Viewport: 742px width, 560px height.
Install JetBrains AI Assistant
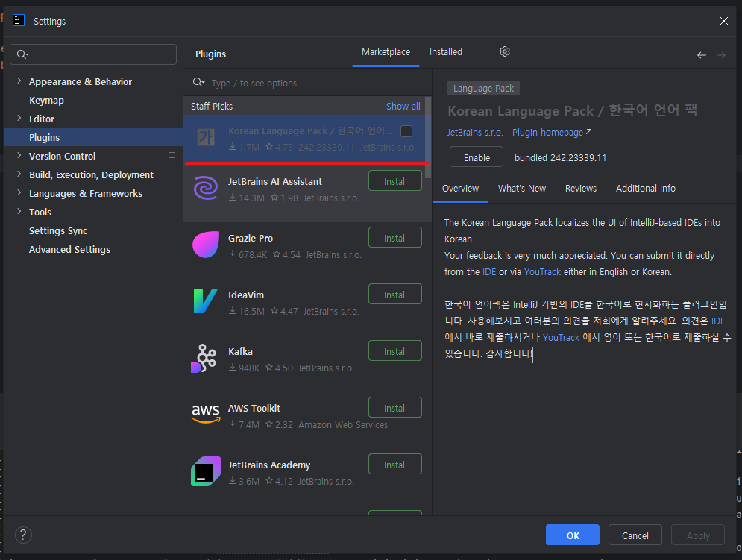point(395,181)
